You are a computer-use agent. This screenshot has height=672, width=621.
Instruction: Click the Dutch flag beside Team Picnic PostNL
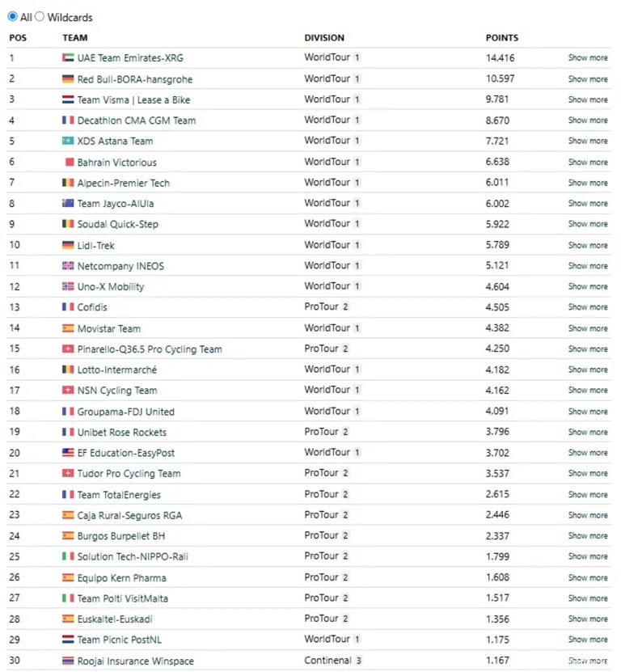[68, 640]
